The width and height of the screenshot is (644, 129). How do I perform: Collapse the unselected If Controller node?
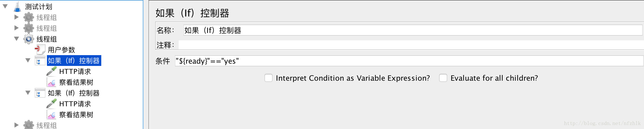(x=28, y=93)
